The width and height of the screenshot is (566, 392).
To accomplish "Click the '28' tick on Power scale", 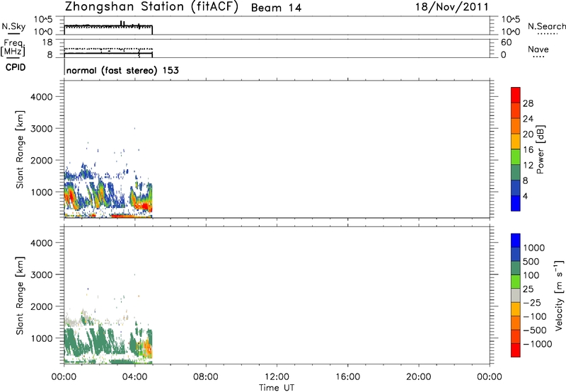I will [x=528, y=103].
